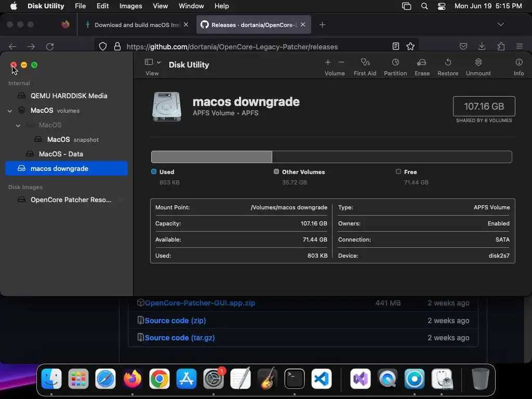Click Firefox reload button

click(x=50, y=46)
